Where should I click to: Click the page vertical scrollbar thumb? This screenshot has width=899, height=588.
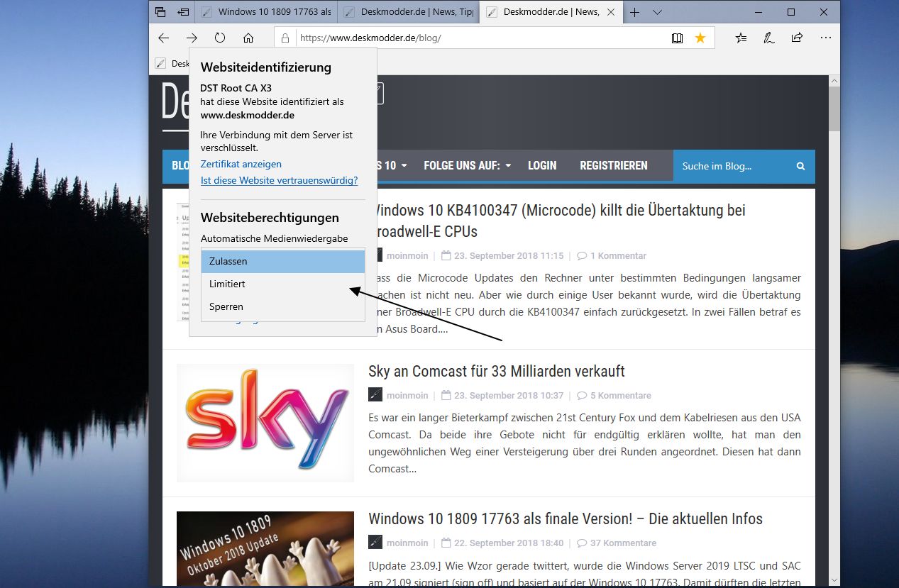834,109
